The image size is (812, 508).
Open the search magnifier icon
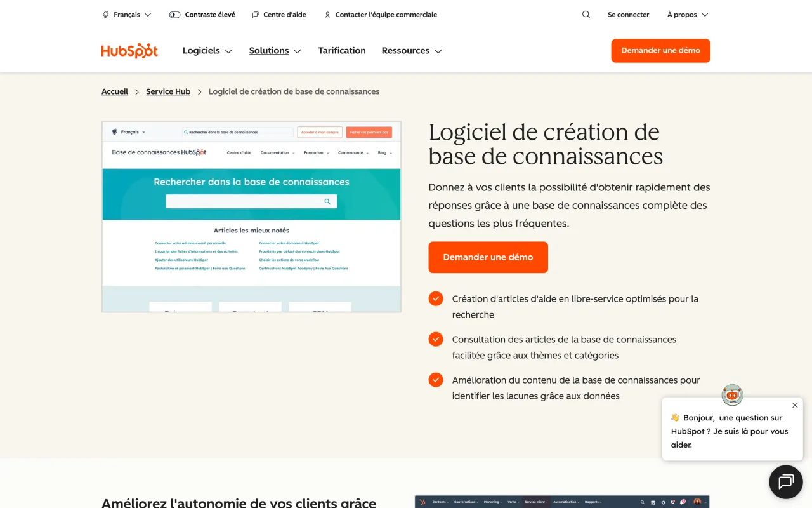coord(586,15)
